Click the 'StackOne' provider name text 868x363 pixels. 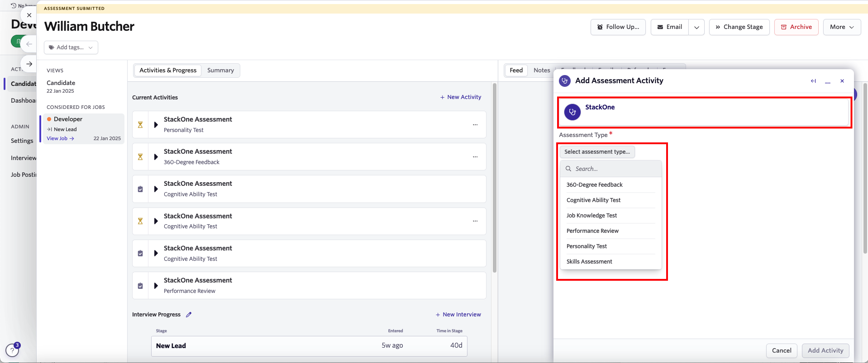point(600,107)
